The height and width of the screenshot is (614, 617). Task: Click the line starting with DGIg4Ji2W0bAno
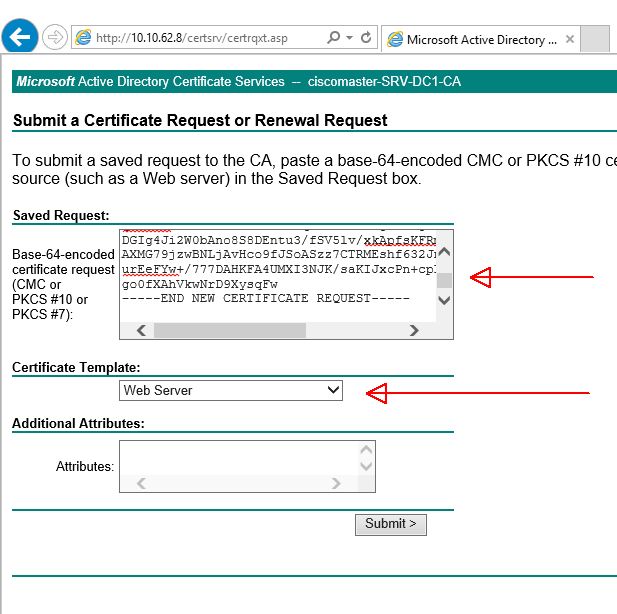pyautogui.click(x=279, y=240)
